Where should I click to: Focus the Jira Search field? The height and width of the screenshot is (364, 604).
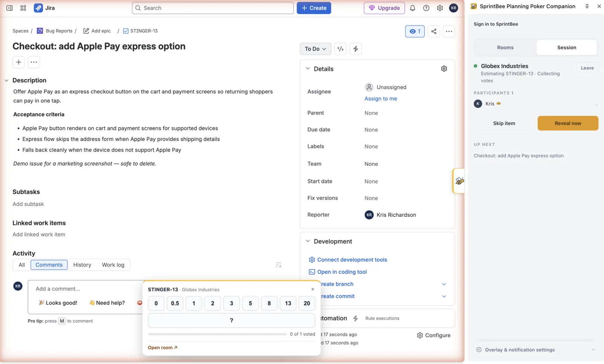(213, 8)
